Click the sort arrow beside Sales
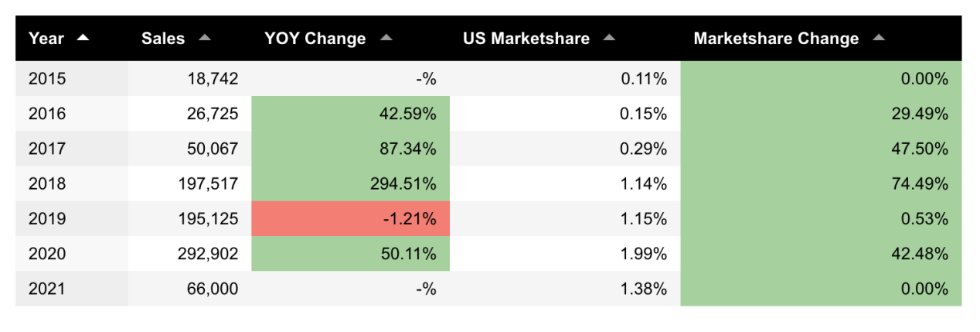 (204, 37)
